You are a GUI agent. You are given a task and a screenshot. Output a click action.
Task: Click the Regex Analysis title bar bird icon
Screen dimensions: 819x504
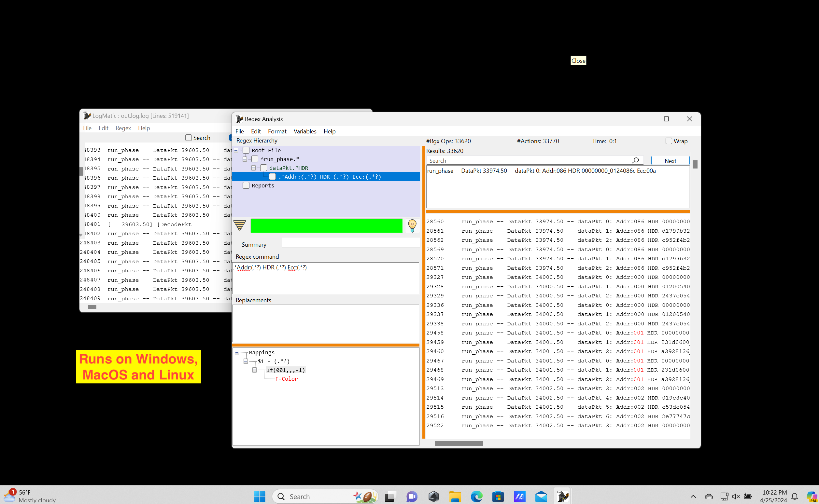pos(239,119)
